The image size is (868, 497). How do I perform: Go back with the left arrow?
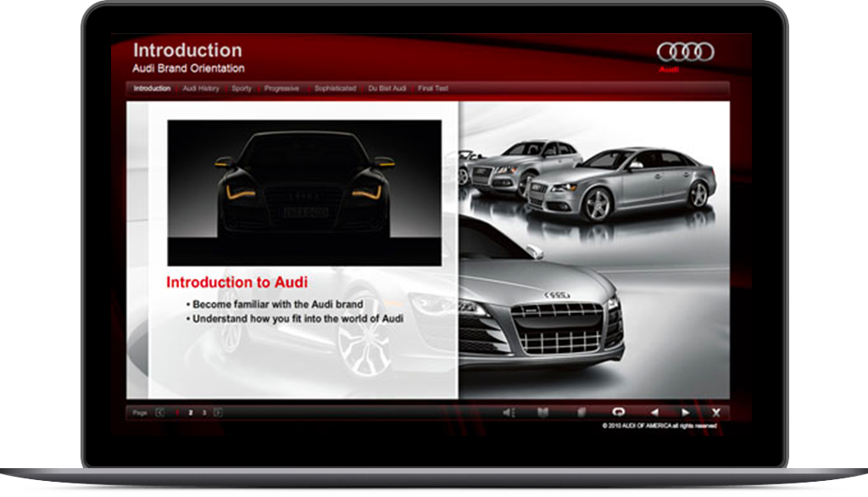653,412
